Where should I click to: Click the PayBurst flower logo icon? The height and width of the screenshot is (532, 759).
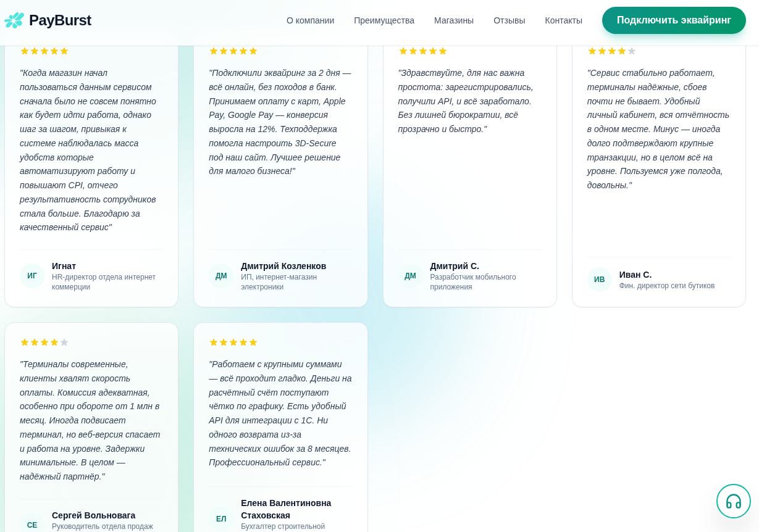click(x=14, y=20)
